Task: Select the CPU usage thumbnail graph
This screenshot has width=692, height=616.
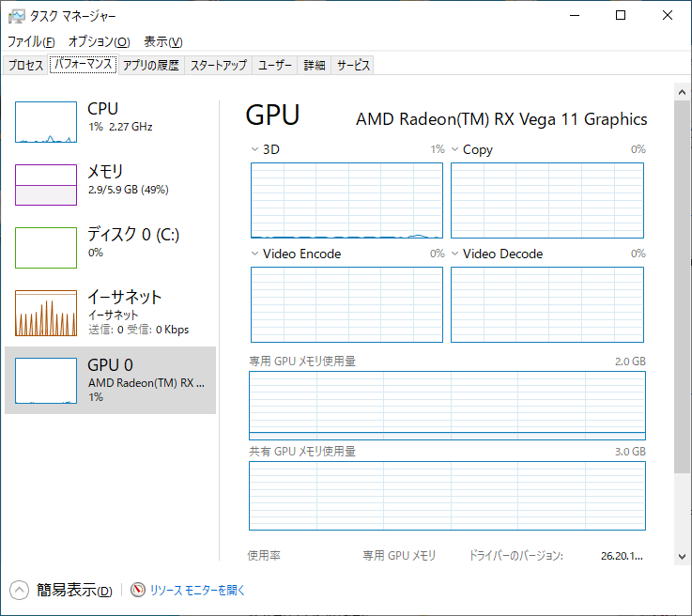Action: pos(46,122)
